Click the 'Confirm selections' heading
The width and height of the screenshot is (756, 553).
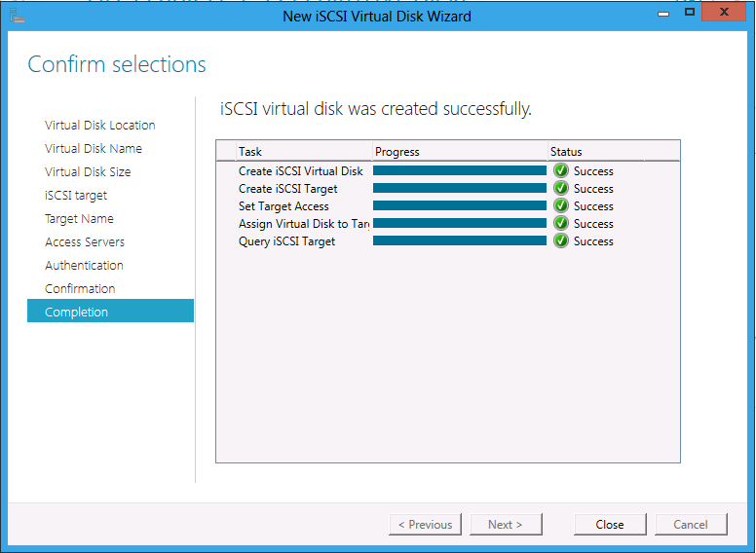[117, 64]
